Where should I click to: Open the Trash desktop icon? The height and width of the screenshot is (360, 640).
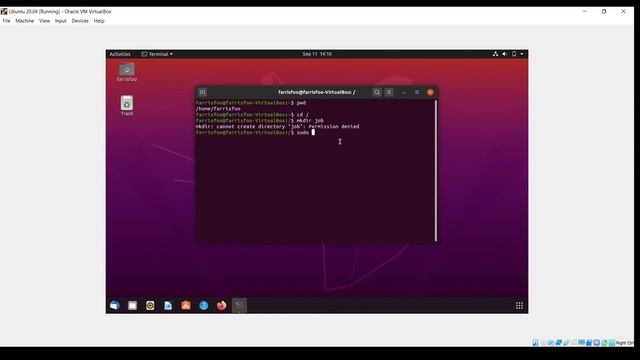[x=127, y=106]
